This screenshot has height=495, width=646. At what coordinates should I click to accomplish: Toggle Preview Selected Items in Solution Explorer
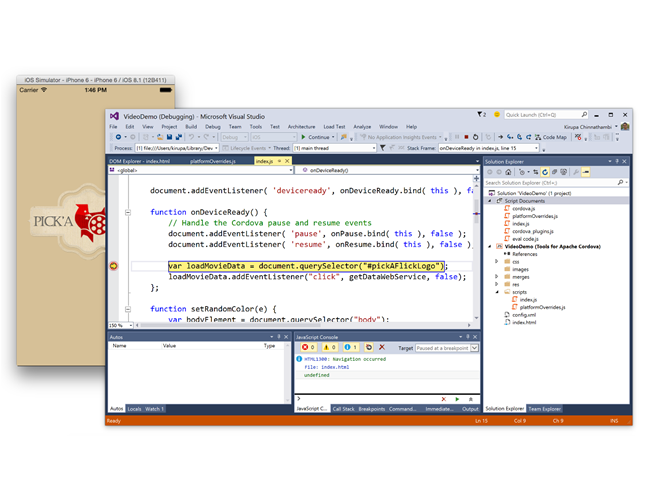pos(586,172)
